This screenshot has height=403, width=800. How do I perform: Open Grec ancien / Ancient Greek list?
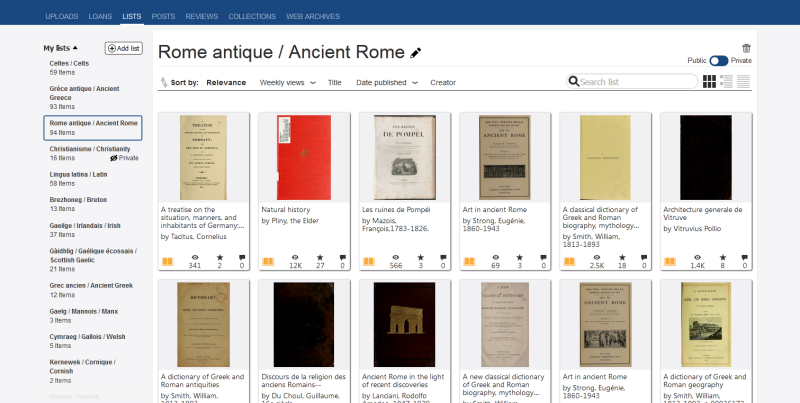(x=93, y=290)
